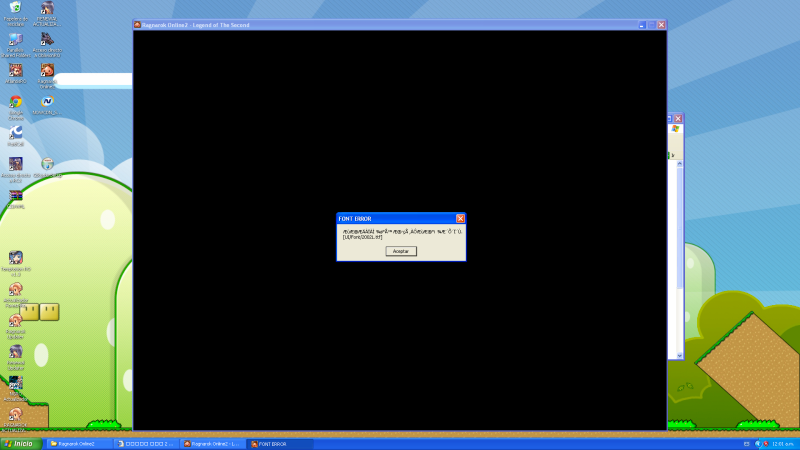The image size is (800, 450).
Task: Open the Inicio start menu
Action: point(19,444)
